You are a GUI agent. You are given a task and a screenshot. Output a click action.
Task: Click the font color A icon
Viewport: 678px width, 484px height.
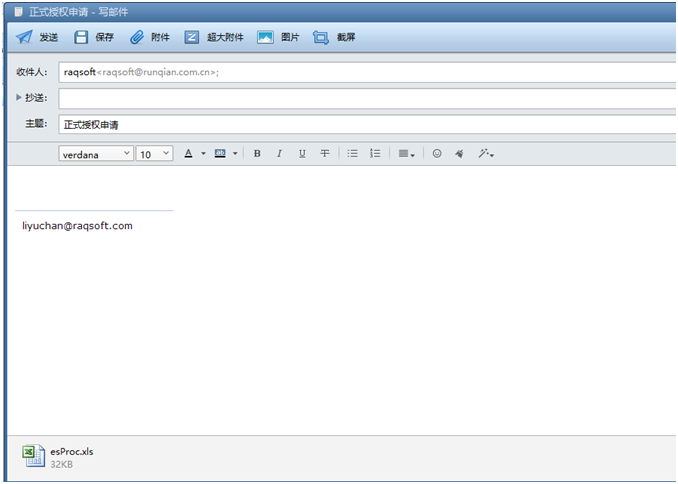tap(188, 154)
